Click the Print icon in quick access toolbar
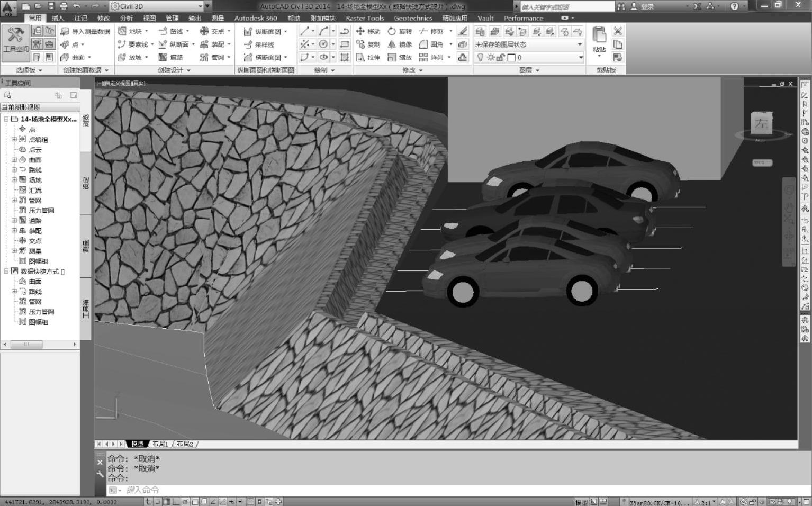812x506 pixels. click(64, 6)
